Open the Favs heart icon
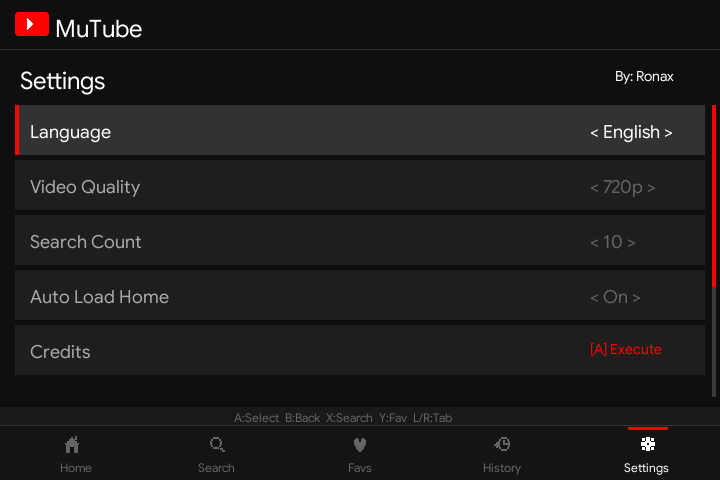This screenshot has height=480, width=720. [360, 445]
